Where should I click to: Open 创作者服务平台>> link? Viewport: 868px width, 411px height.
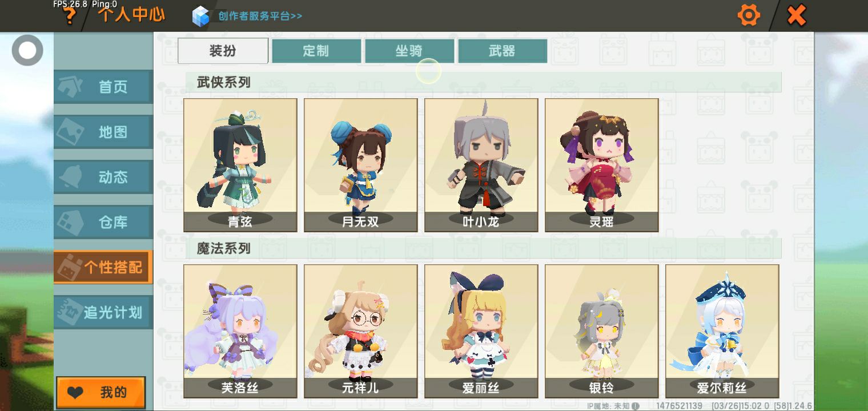click(260, 16)
